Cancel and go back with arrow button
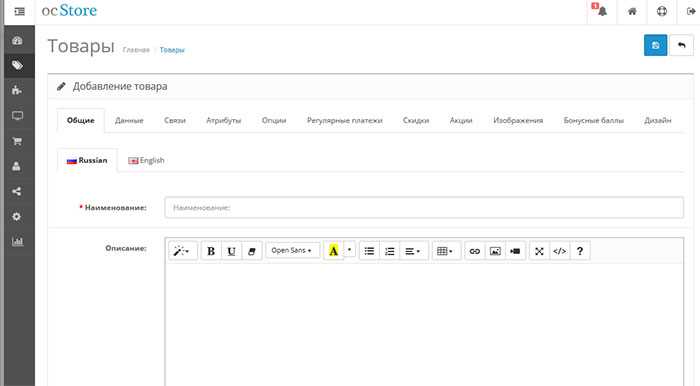The width and height of the screenshot is (700, 386). 681,45
